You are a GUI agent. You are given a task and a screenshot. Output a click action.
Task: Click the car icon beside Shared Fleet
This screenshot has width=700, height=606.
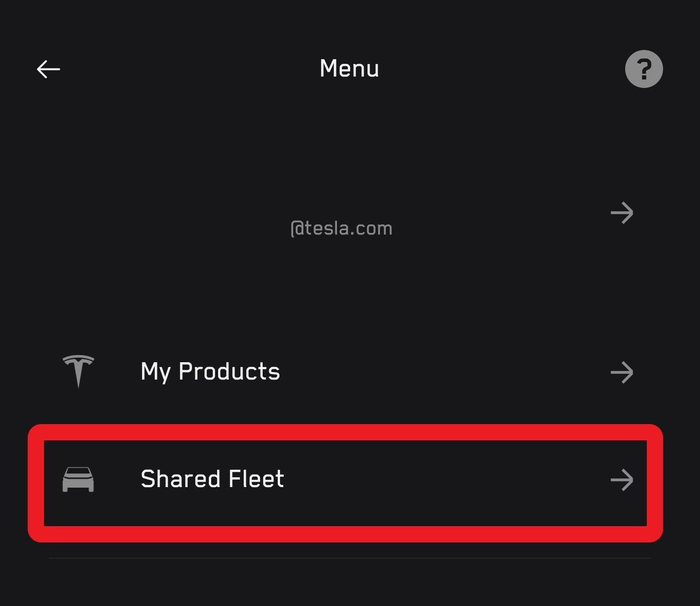coord(78,479)
